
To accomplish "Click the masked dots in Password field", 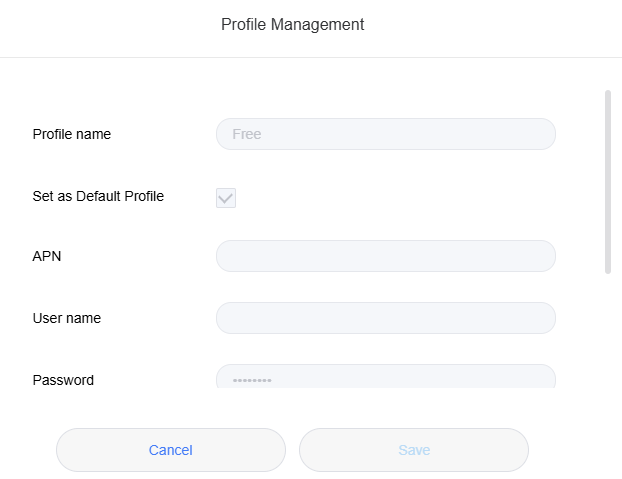I will (252, 380).
